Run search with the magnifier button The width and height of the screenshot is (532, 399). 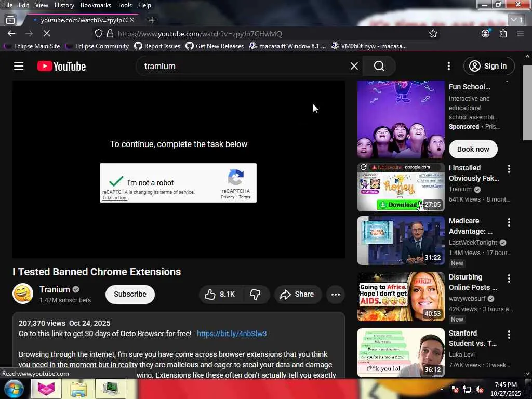click(x=379, y=66)
